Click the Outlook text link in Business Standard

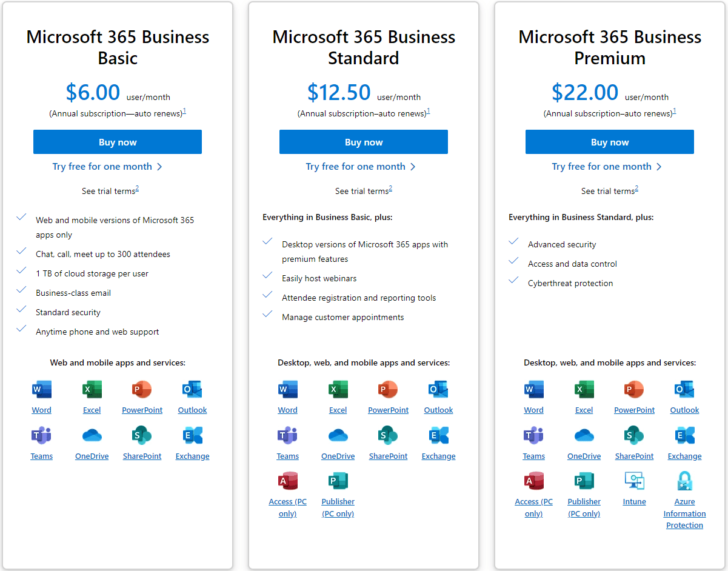tap(438, 410)
